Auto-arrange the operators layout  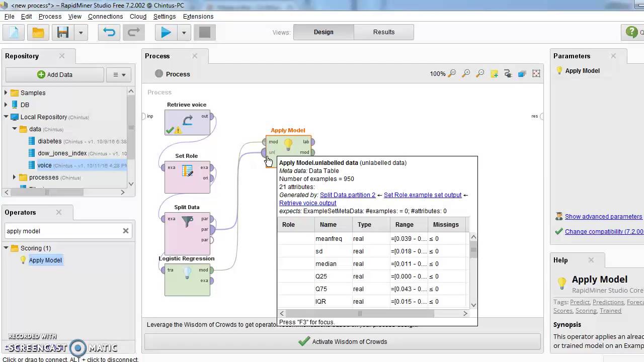click(508, 73)
